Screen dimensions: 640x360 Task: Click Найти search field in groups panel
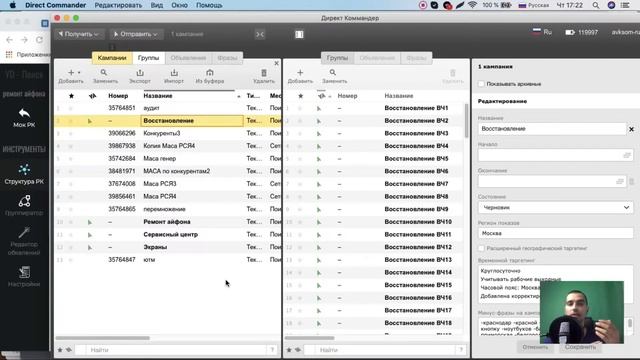point(386,350)
